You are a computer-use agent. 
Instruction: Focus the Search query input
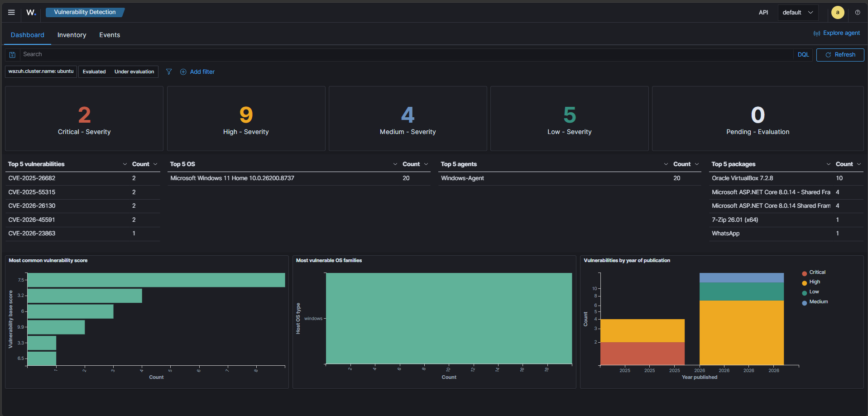point(408,54)
